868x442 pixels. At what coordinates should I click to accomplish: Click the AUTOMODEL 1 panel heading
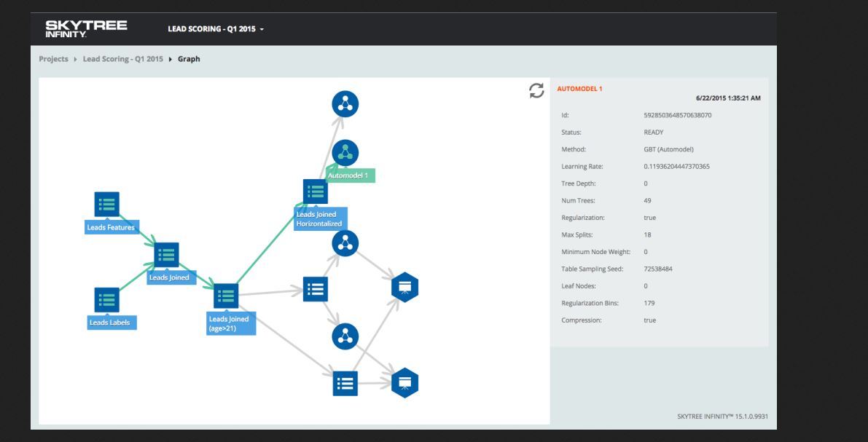click(579, 89)
